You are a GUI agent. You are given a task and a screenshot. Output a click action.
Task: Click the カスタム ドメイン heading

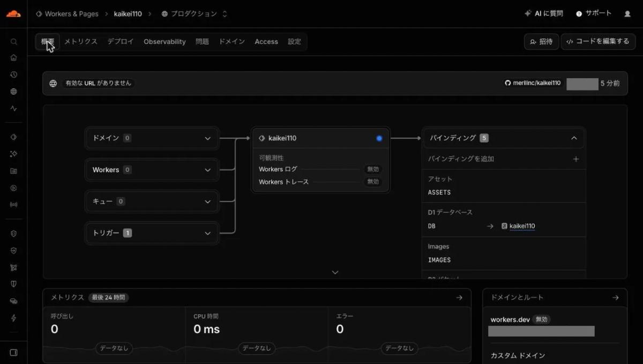(x=518, y=355)
